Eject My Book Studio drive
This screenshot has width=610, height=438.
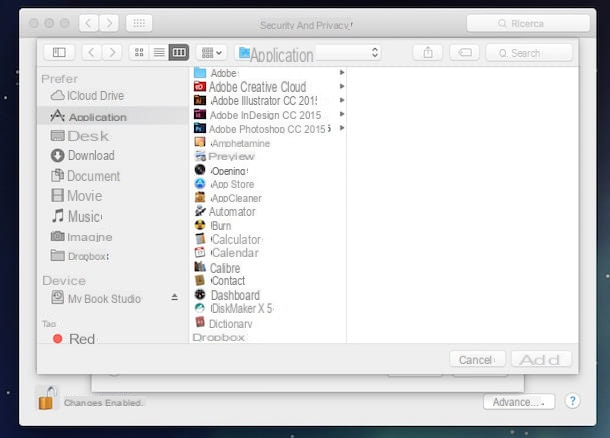(174, 298)
